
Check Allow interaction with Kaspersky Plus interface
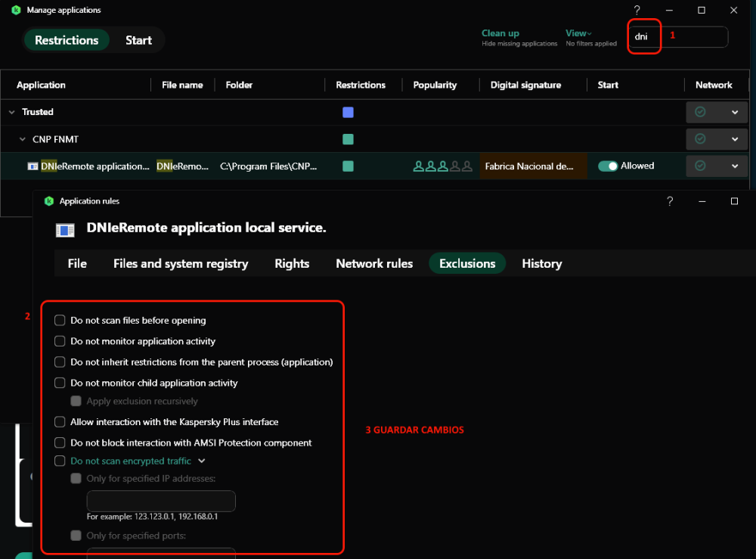60,421
